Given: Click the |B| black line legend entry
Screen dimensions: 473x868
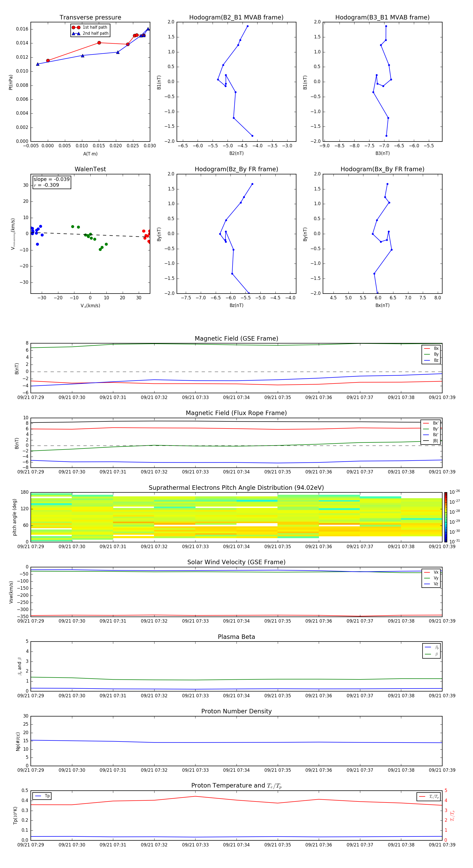Looking at the screenshot, I should point(431,441).
